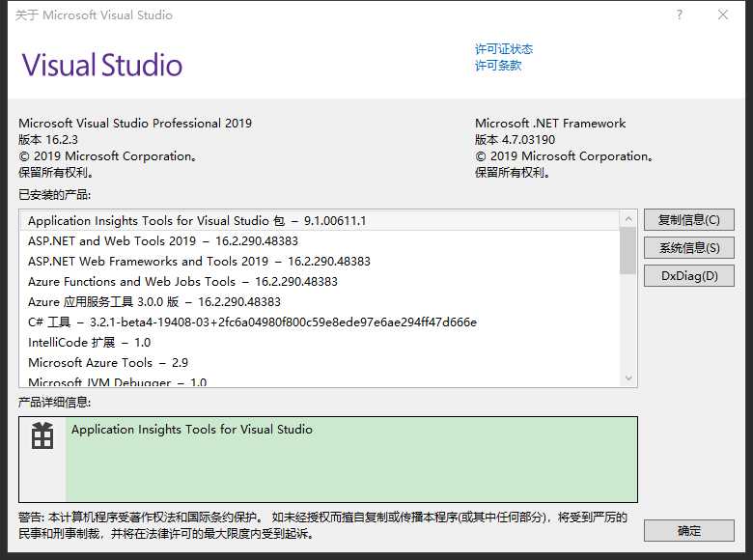Click the help question mark icon

coord(679,14)
